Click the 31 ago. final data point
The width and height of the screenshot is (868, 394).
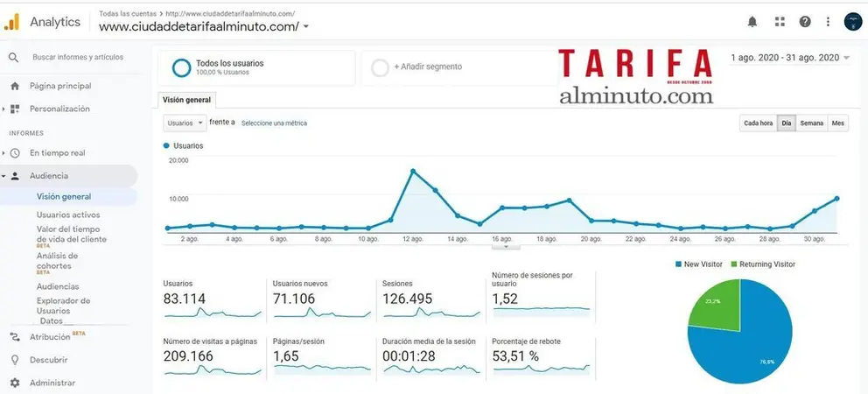(836, 199)
